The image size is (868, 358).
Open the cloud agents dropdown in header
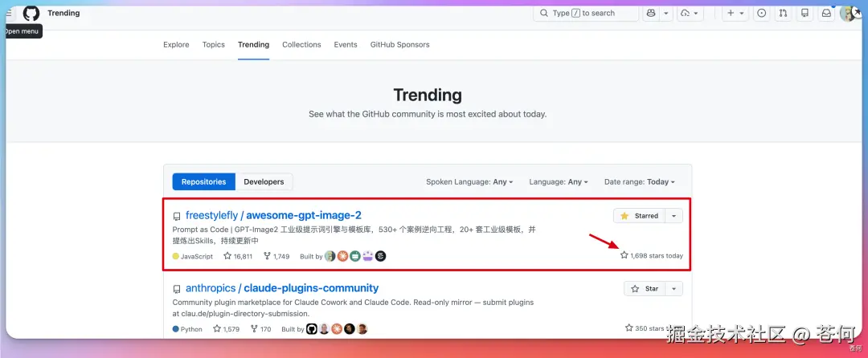[690, 14]
